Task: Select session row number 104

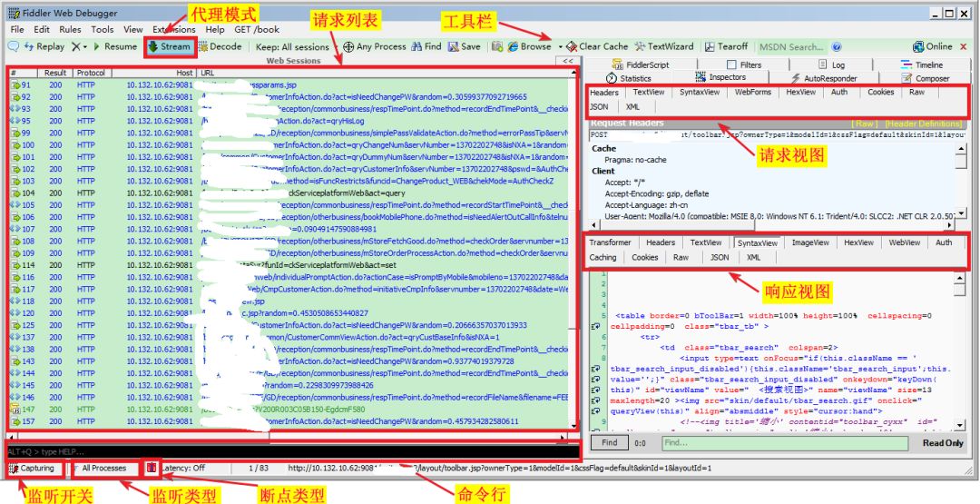Action: (289, 193)
